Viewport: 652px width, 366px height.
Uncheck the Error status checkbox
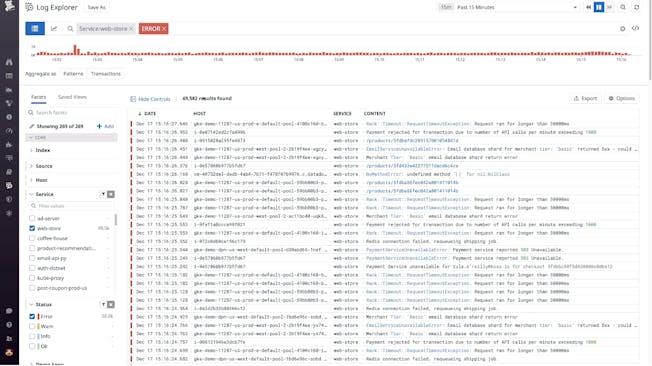click(32, 317)
